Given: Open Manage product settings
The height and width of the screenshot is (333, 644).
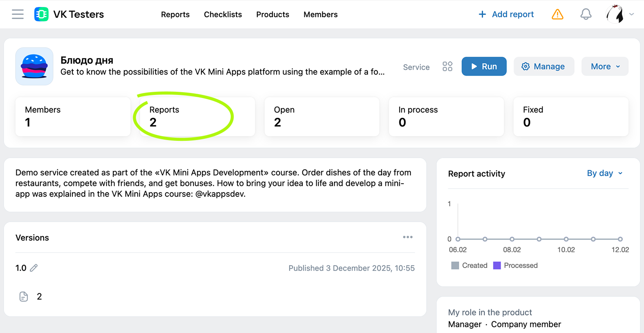Looking at the screenshot, I should point(544,66).
